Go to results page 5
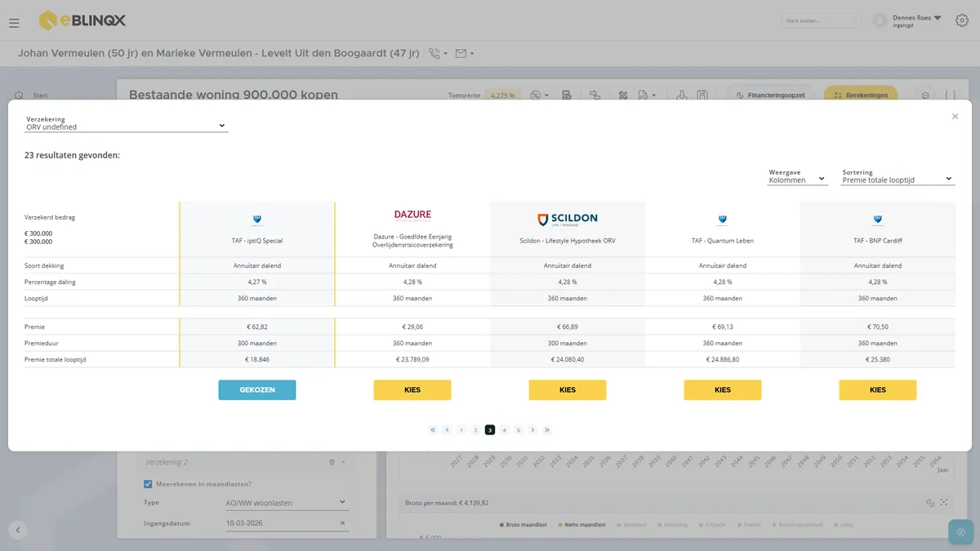Screen dimensions: 980x551 pos(519,430)
